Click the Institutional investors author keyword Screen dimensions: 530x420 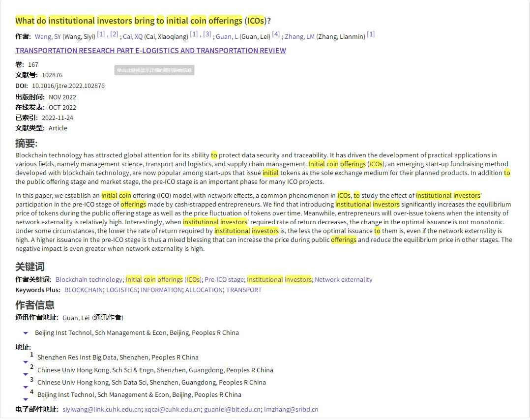click(279, 280)
